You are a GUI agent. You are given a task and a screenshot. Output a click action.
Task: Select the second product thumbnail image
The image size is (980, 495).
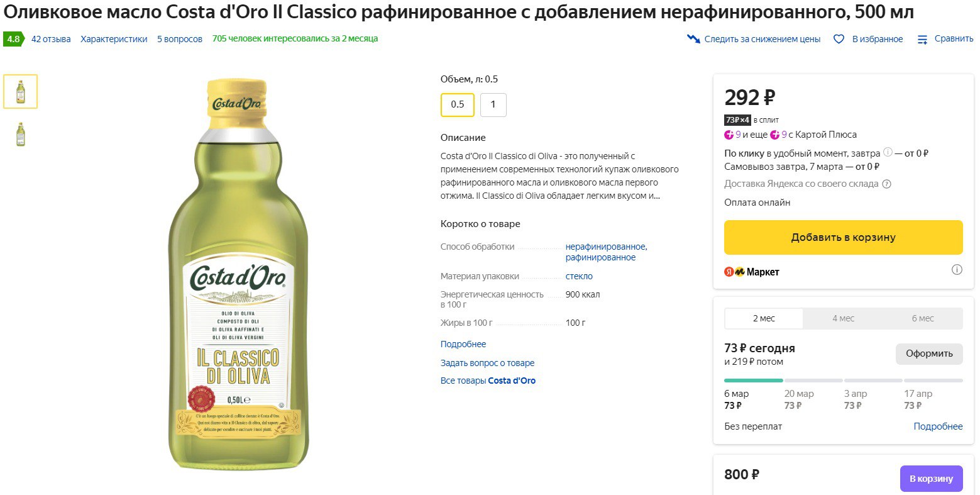tap(21, 134)
